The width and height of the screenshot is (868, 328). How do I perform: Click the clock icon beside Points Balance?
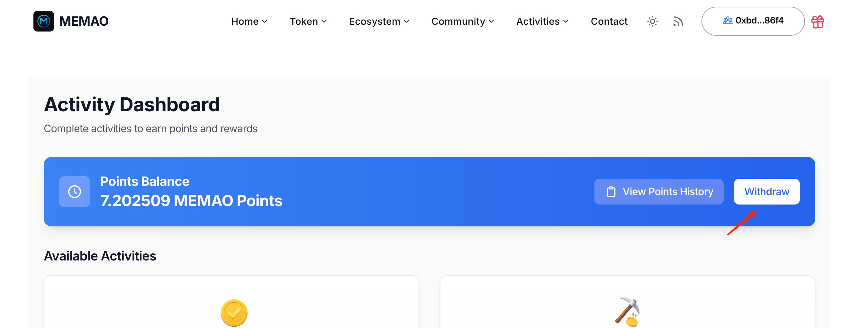tap(75, 191)
